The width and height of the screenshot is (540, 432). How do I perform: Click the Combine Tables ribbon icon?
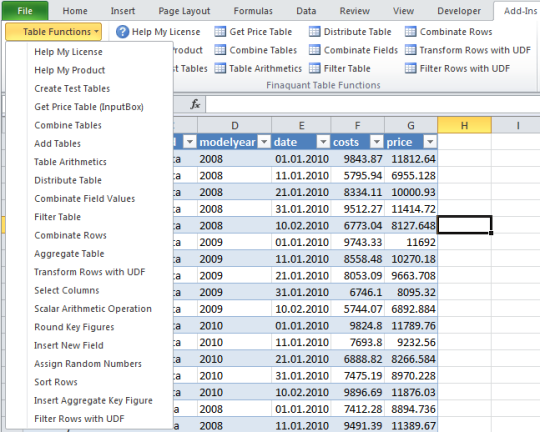click(220, 50)
